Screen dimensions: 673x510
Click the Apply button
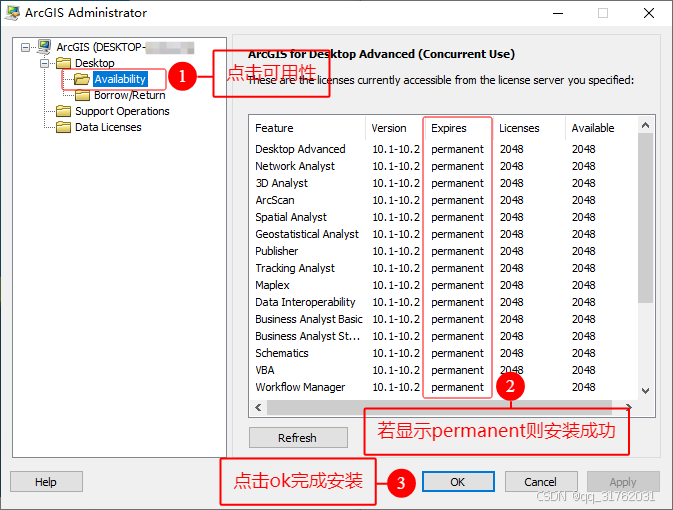coord(623,482)
